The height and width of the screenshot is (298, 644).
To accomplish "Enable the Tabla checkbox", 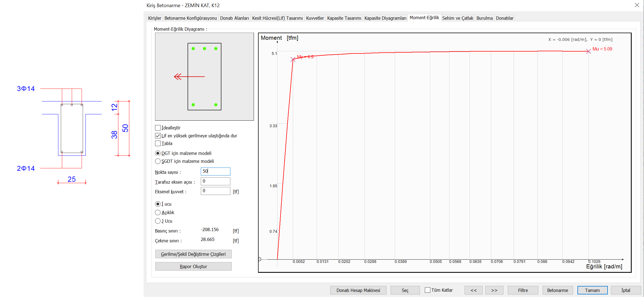I will pyautogui.click(x=158, y=143).
